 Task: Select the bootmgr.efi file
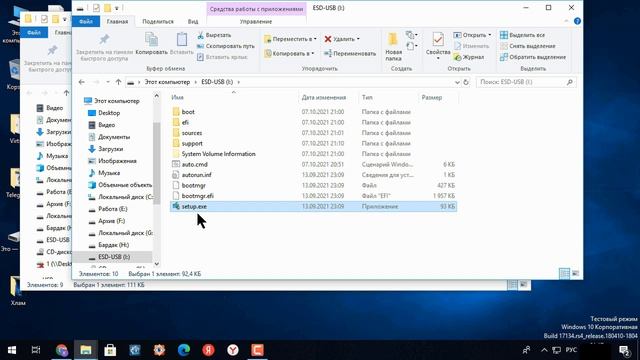(x=198, y=196)
